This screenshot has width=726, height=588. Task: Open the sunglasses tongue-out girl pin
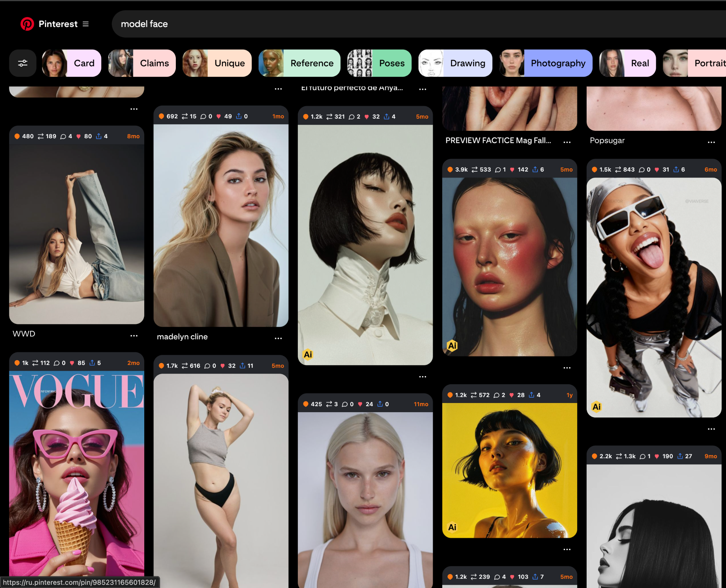[654, 297]
